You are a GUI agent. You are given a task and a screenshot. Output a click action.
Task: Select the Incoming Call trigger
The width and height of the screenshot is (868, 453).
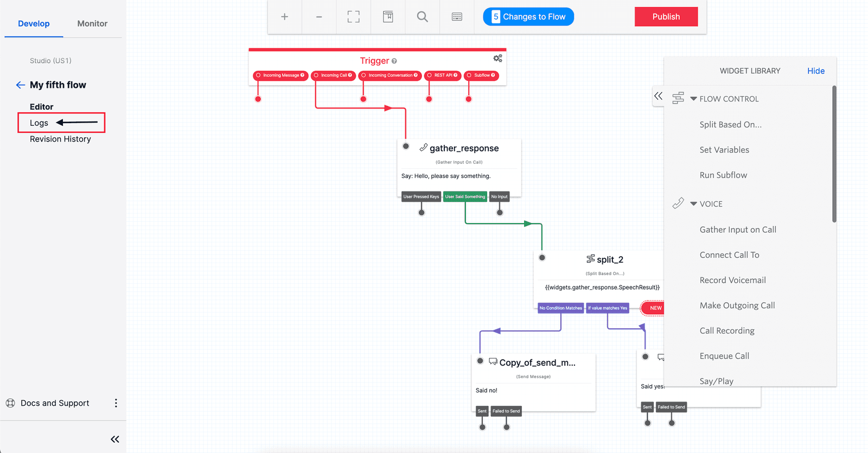click(x=334, y=75)
